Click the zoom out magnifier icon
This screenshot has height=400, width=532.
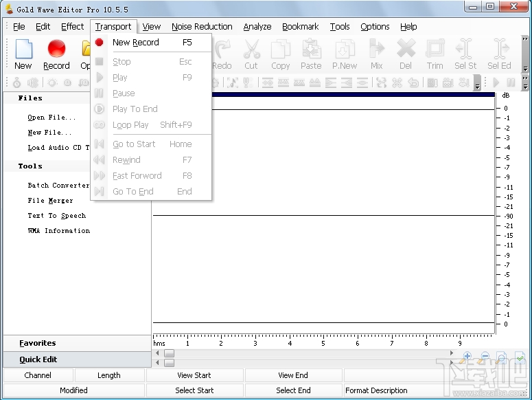(484, 357)
